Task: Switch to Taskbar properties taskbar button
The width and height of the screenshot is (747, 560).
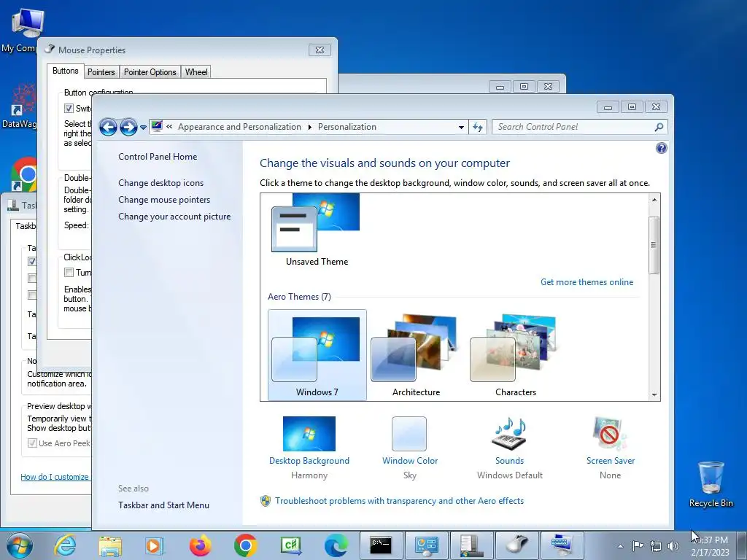Action: (472, 545)
